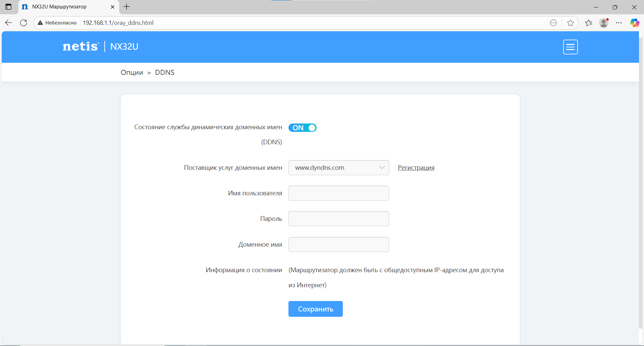
Task: Click the netis logo
Action: (81, 46)
